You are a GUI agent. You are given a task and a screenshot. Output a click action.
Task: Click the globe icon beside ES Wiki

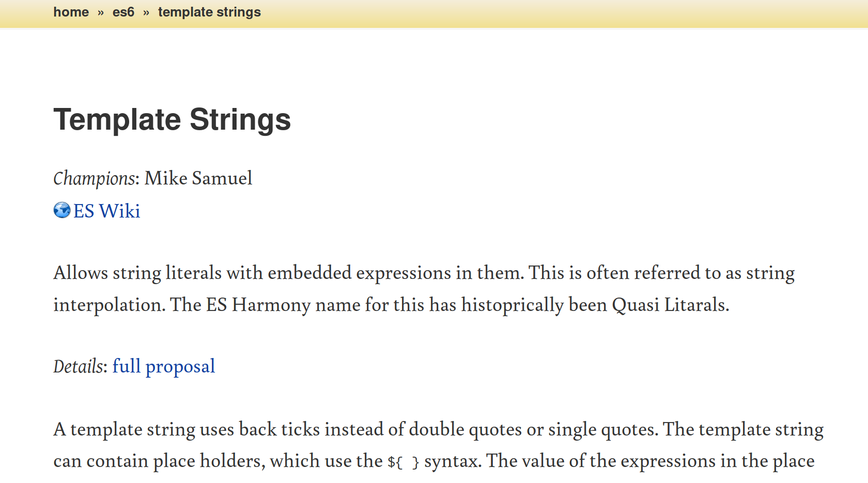click(x=62, y=210)
